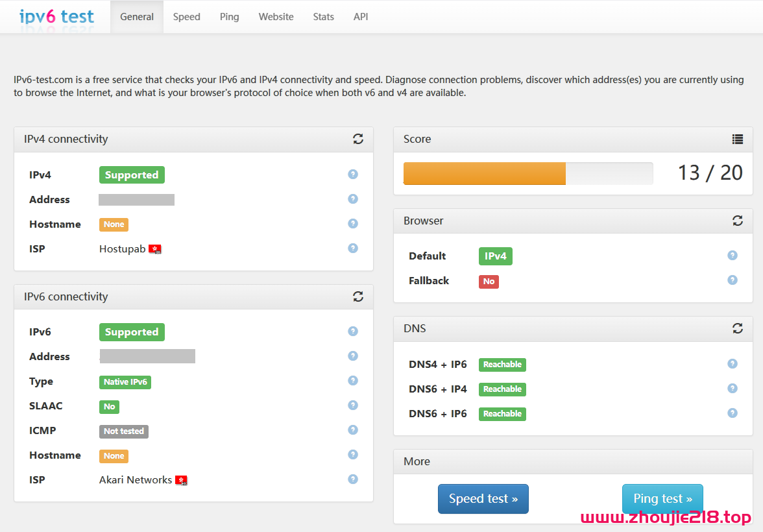Click the Browser panel refresh icon
The image size is (763, 532).
click(738, 221)
